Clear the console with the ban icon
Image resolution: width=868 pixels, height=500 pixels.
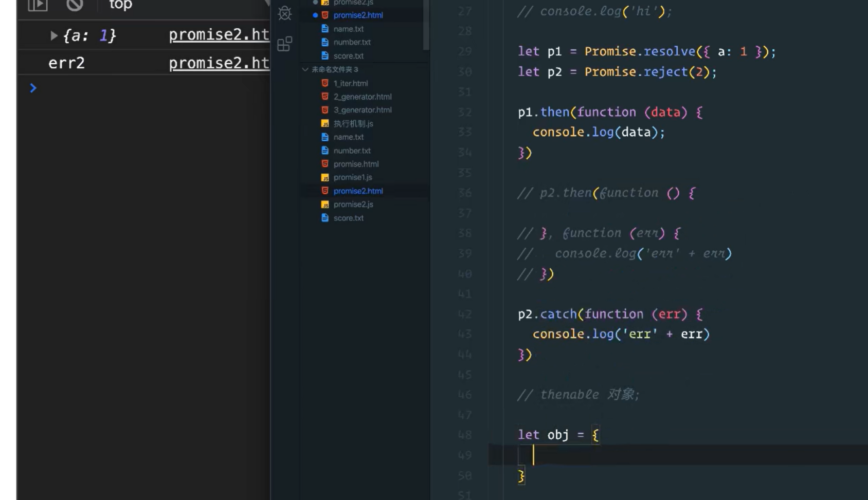tap(75, 5)
